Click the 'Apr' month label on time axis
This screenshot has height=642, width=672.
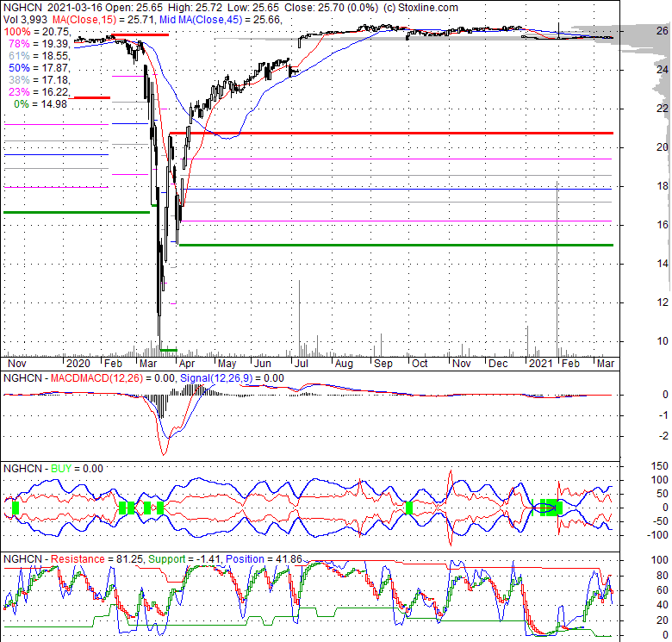(187, 364)
